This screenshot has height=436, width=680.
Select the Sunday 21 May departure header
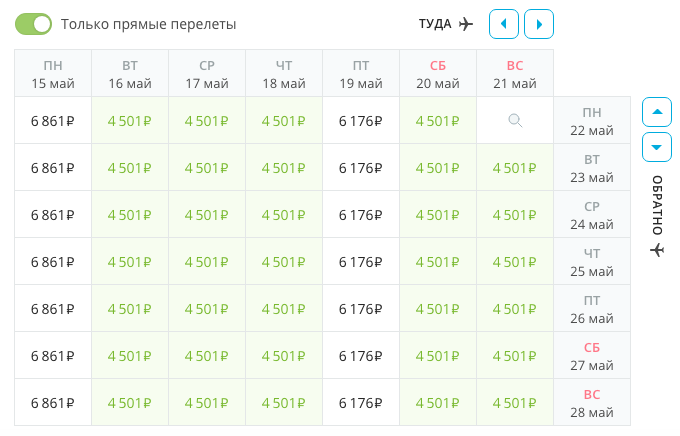515,74
